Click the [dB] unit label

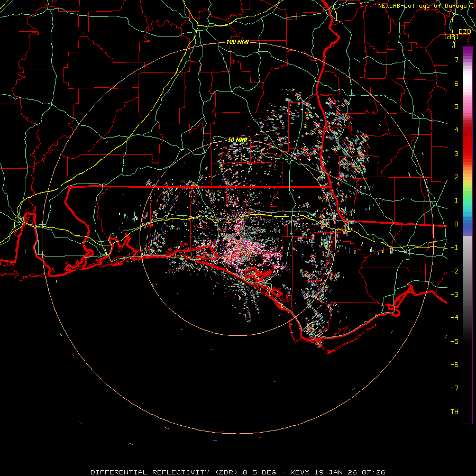(452, 37)
